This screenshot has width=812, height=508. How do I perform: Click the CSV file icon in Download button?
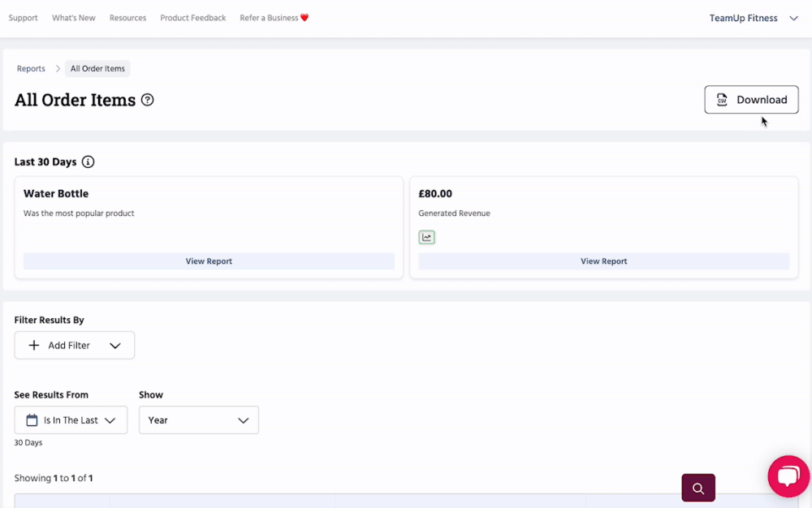[x=722, y=100]
